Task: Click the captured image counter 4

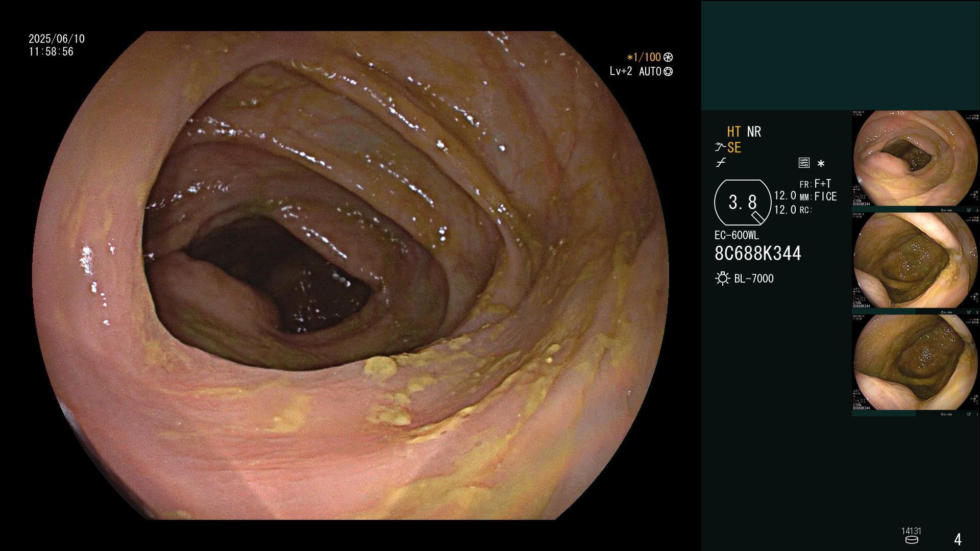Action: point(958,539)
